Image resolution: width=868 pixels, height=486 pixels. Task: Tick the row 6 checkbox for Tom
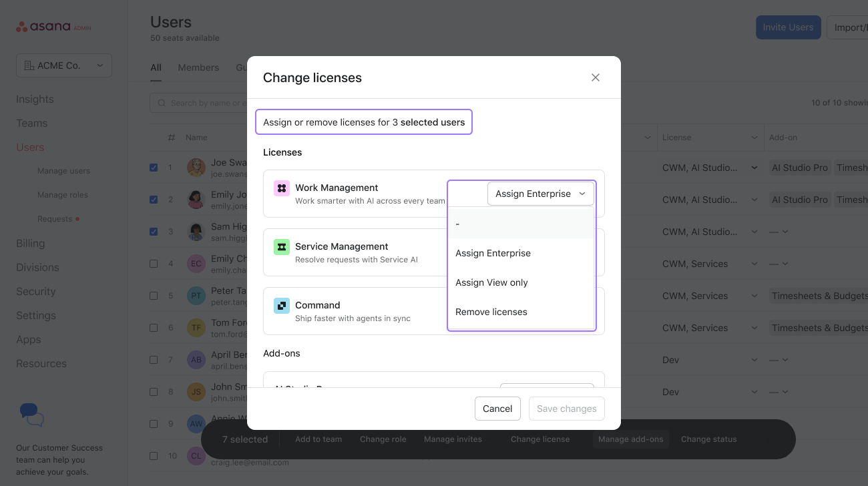(154, 328)
